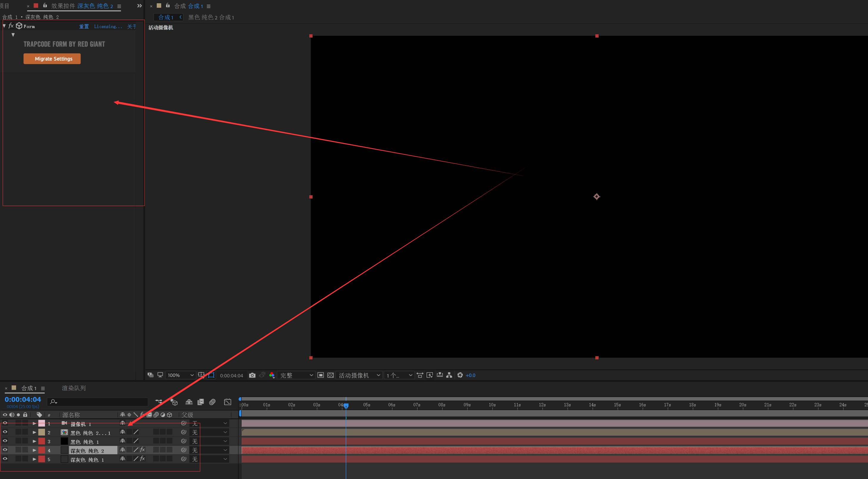Toggle the Form effect fx switch

coord(11,26)
